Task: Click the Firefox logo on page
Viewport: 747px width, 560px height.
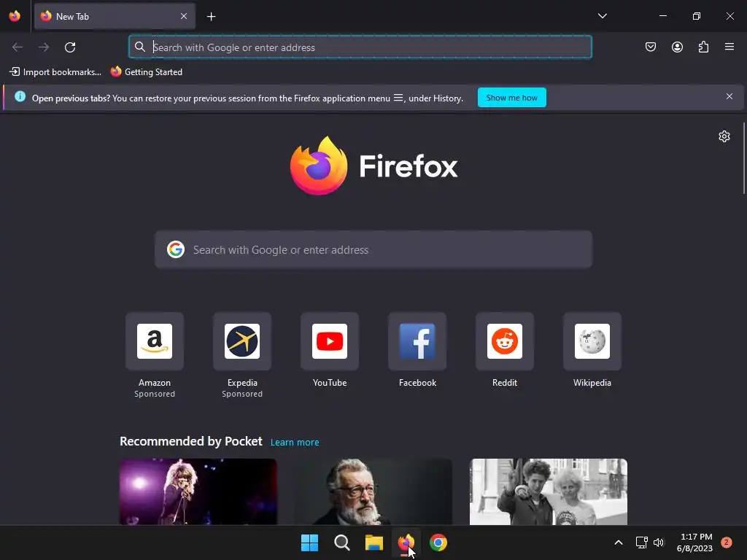Action: [373, 166]
